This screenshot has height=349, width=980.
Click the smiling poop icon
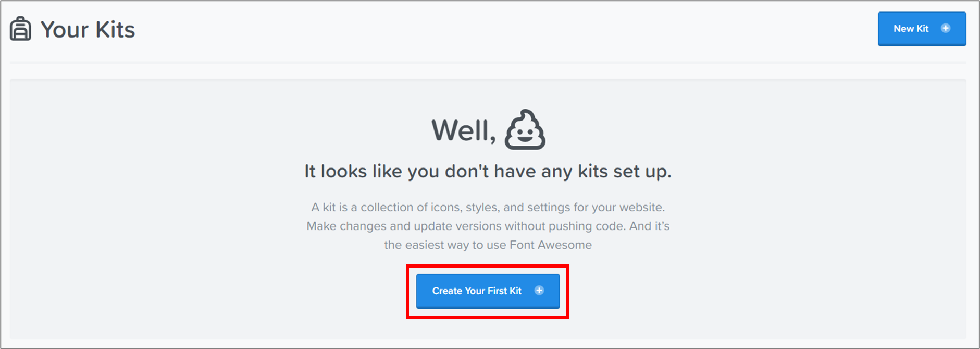coord(525,129)
